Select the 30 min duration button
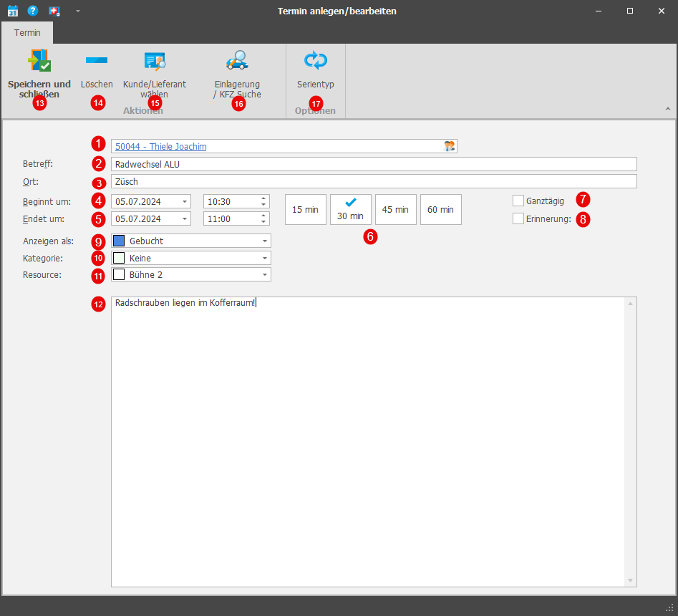 tap(351, 209)
